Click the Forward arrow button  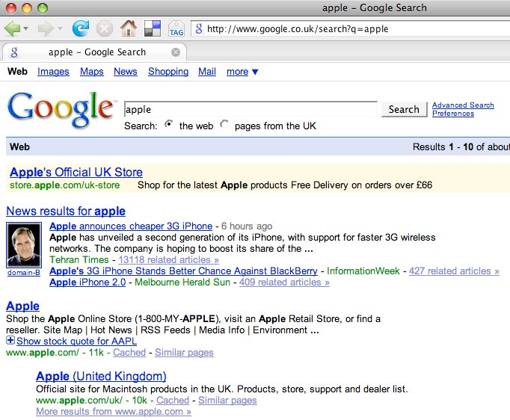pos(45,29)
